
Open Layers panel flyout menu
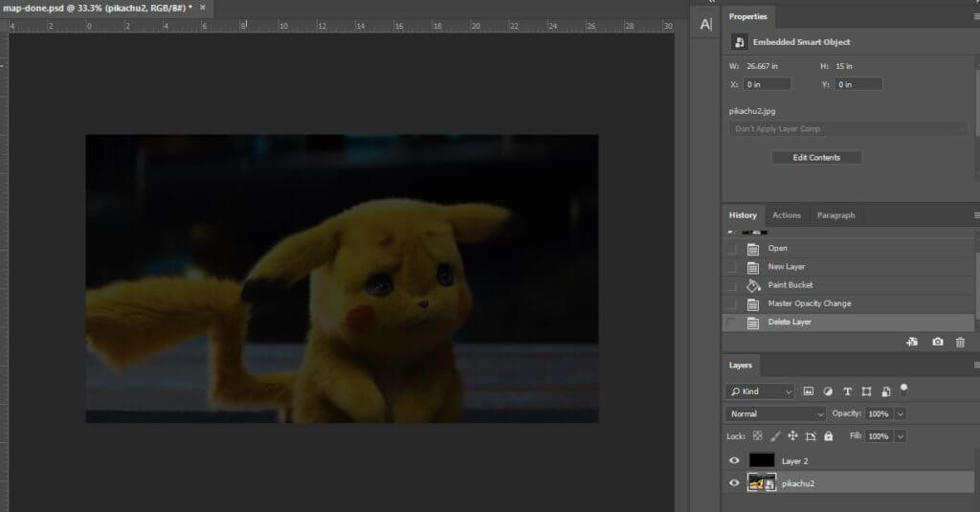pos(976,365)
